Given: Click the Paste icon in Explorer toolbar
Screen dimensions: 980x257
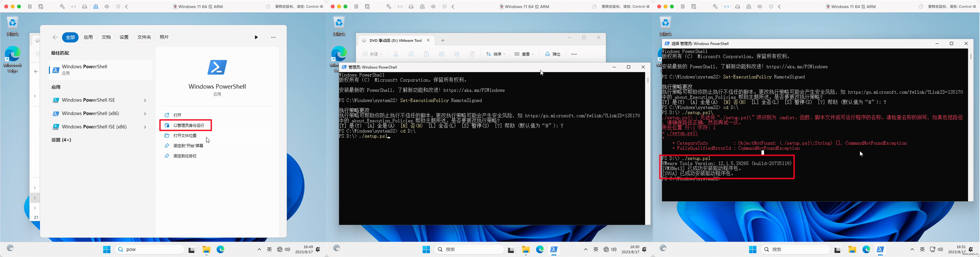Looking at the screenshot, I should (x=426, y=54).
